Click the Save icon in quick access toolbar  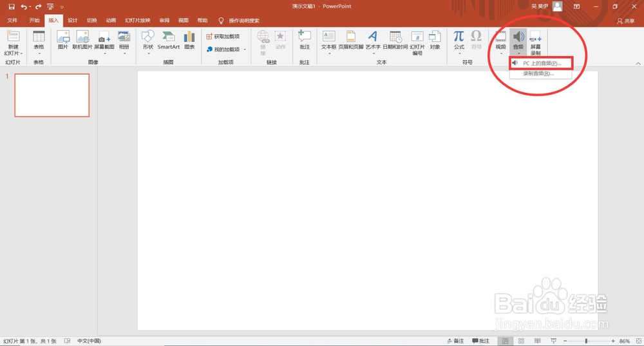(x=12, y=6)
